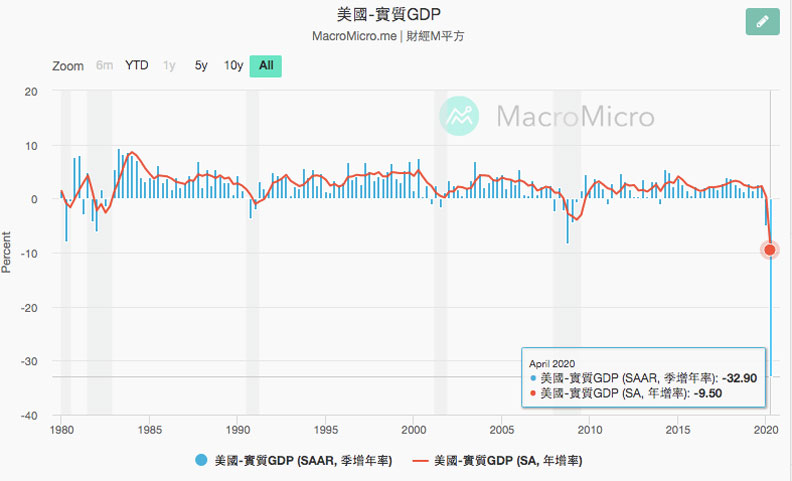The image size is (792, 481).
Task: Click the 2020 x-axis label
Action: [766, 430]
